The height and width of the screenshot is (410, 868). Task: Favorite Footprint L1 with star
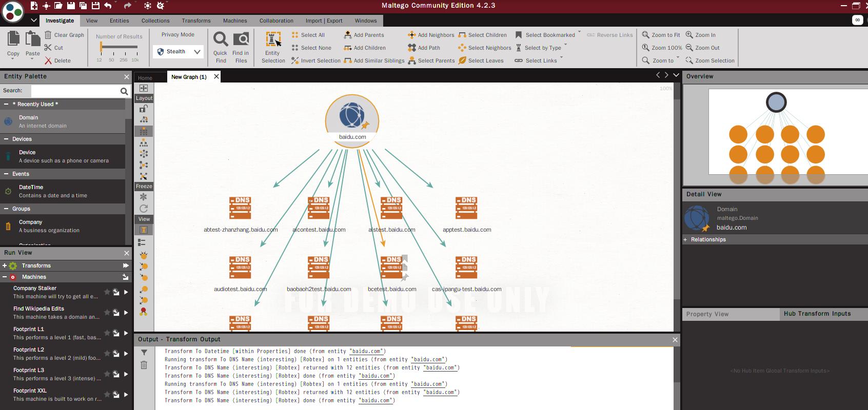107,333
